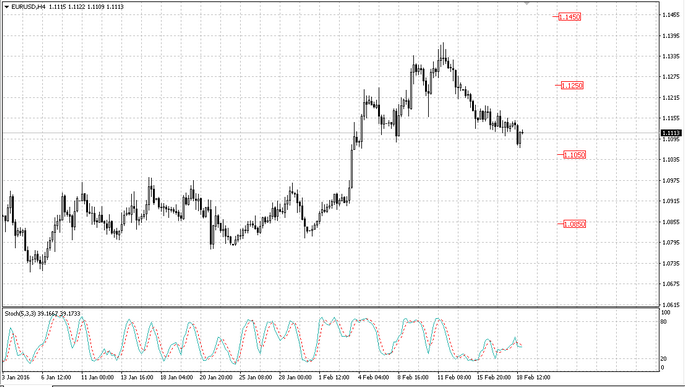Viewport: 685px width, 387px height.
Task: Click the 1.1215 price axis value
Action: 671,97
